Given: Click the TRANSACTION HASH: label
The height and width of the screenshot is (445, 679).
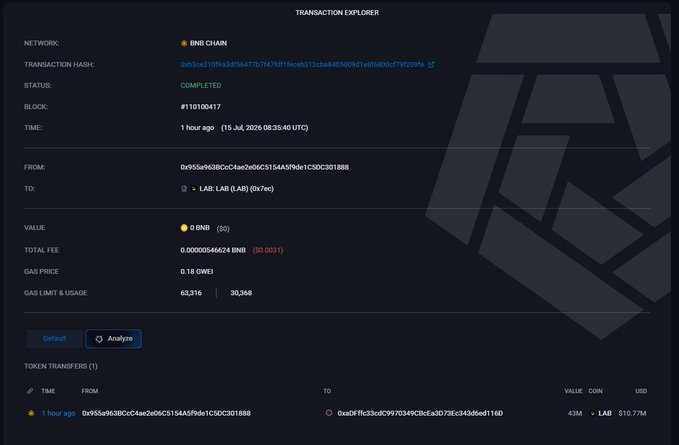Looking at the screenshot, I should point(59,64).
